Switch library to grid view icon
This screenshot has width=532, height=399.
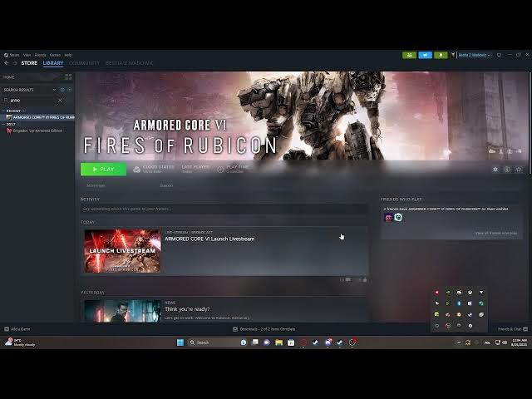68,77
